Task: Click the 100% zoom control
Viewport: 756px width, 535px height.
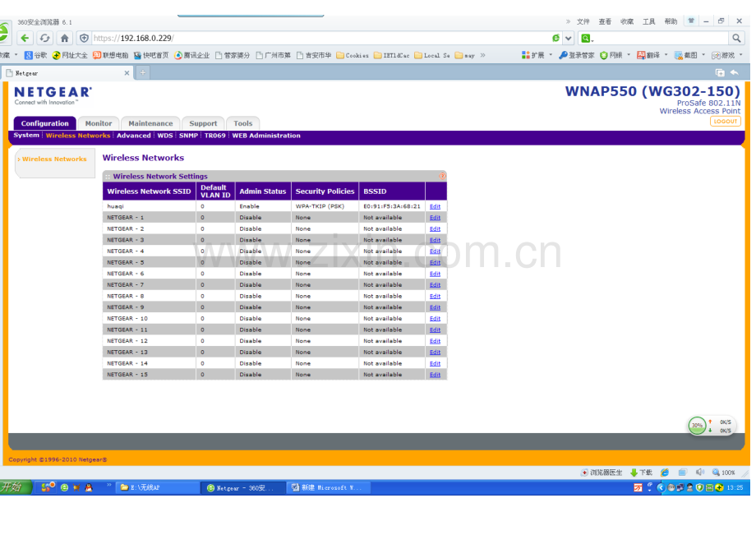Action: coord(724,473)
